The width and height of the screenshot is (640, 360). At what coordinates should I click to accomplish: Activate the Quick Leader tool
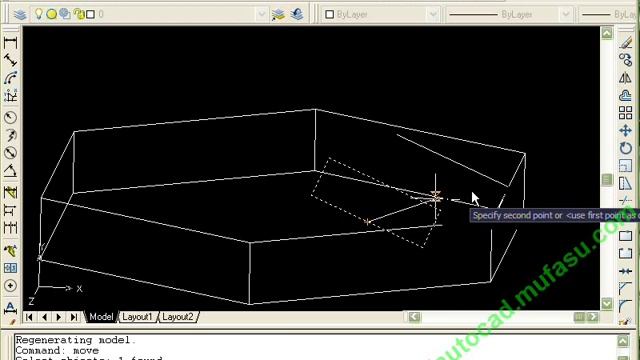[11, 250]
